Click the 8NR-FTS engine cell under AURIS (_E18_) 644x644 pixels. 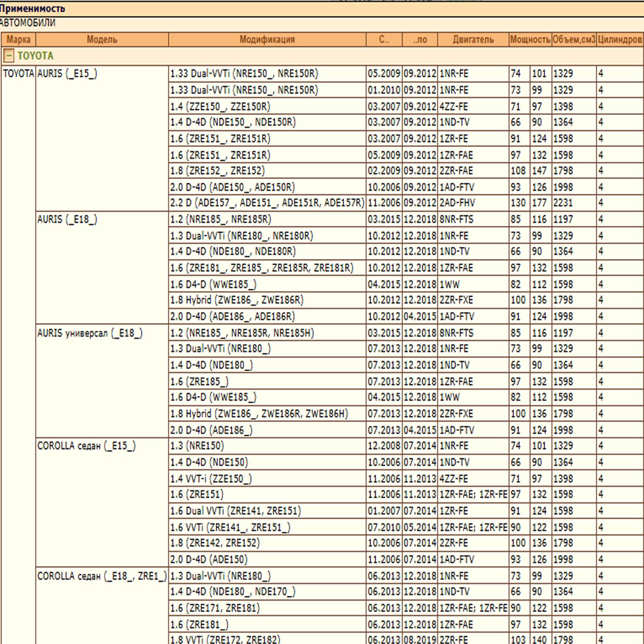pos(456,219)
